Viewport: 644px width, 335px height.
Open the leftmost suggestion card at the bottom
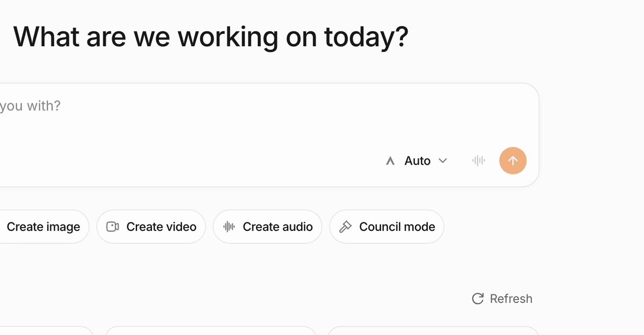(47, 331)
